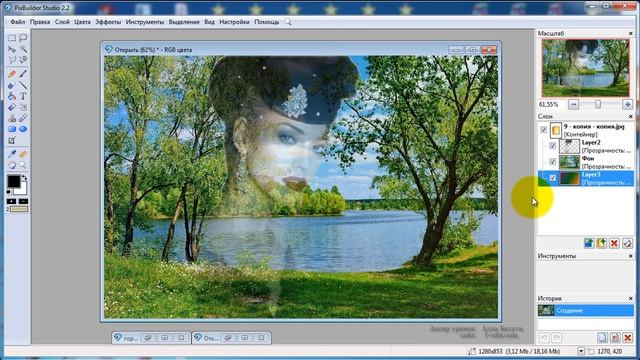Screen dimensions: 640x360
Task: Select the Paint Bucket fill tool
Action: click(12, 96)
